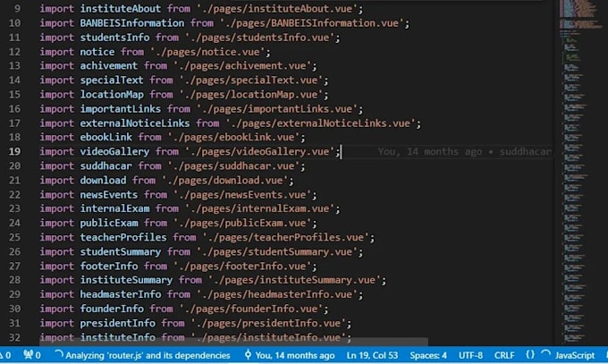Change indentation via 'Spaces: 4'
The height and width of the screenshot is (364, 608).
coord(428,355)
